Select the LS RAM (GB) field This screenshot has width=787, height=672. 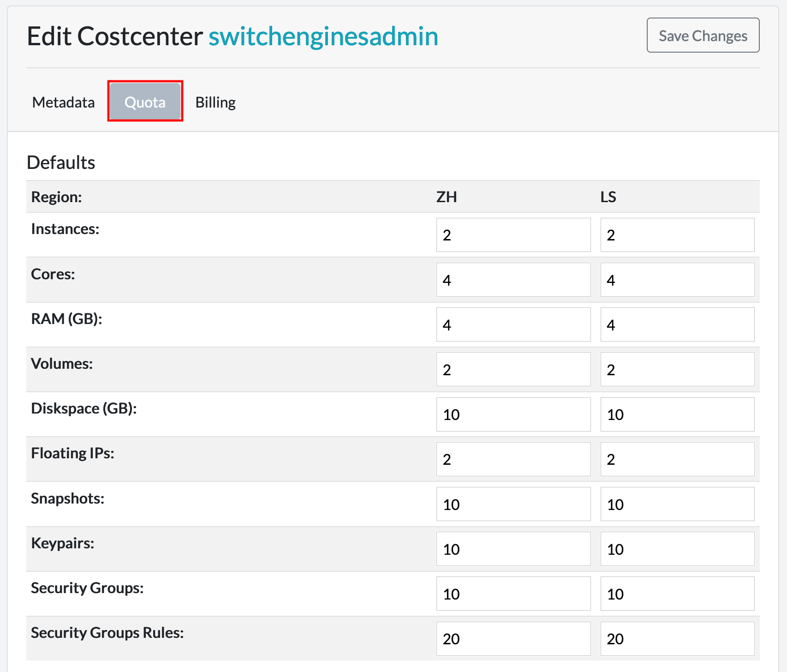[x=677, y=324]
